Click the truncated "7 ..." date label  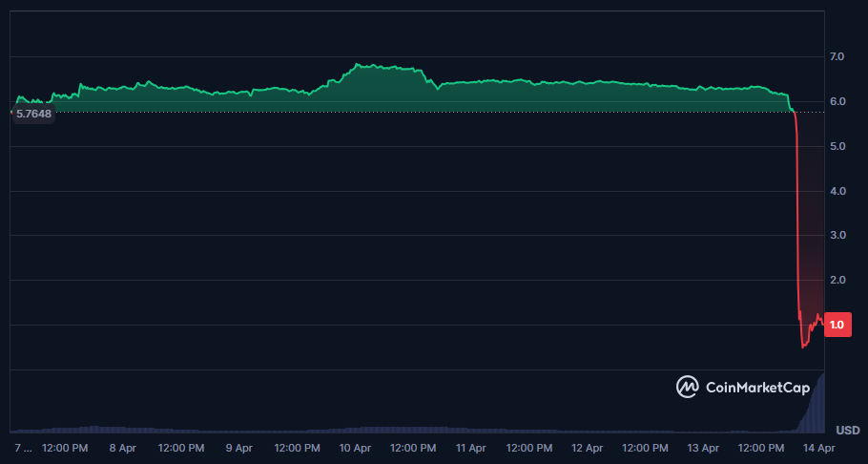23,447
